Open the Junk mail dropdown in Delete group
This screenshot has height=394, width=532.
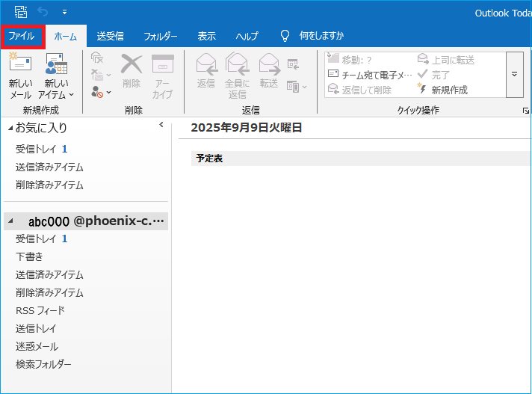[x=101, y=92]
